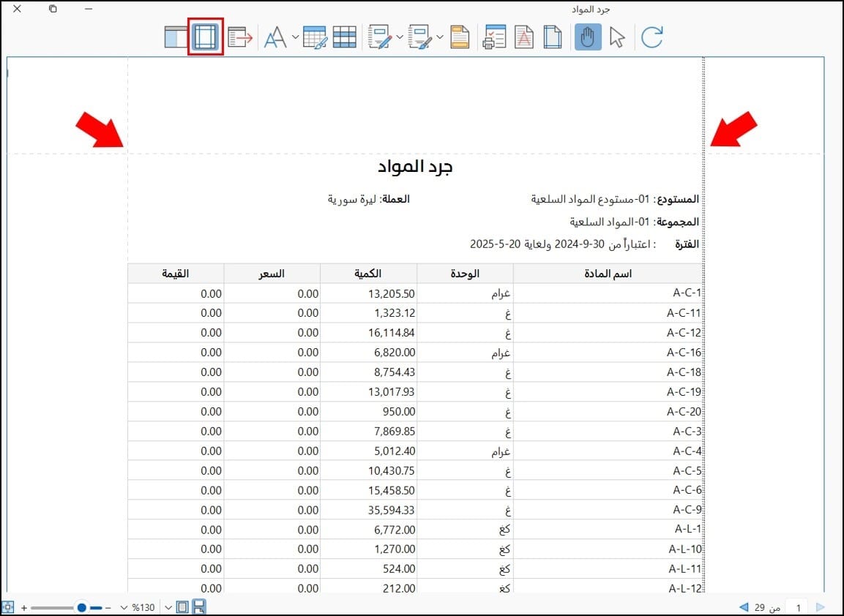844x616 pixels.
Task: Click the blue table grid layout icon
Action: pyautogui.click(x=345, y=37)
